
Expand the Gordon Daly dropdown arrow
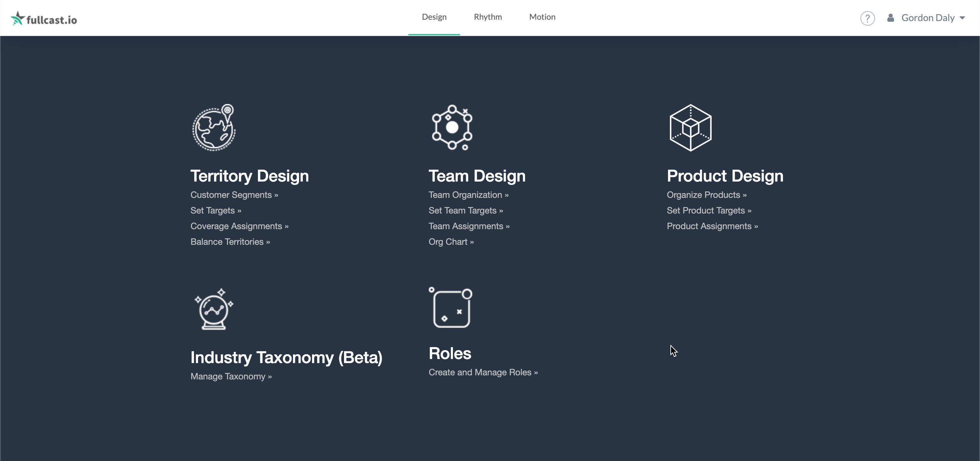[962, 18]
